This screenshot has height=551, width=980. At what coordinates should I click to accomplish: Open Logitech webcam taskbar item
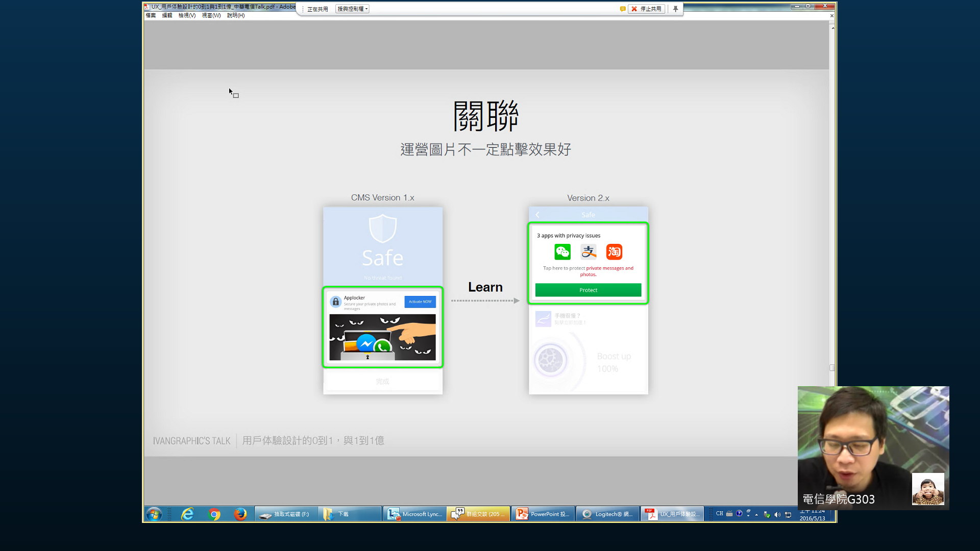point(607,514)
